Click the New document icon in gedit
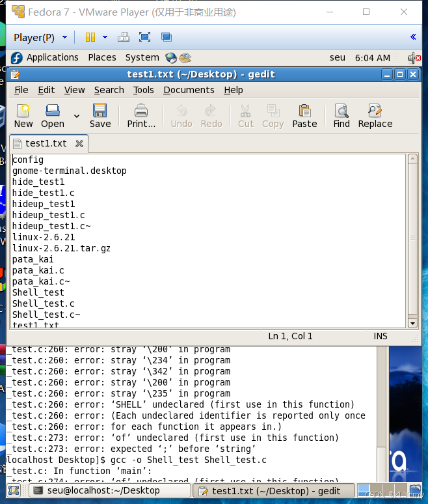Screen dimensions: 428x504 [23, 116]
